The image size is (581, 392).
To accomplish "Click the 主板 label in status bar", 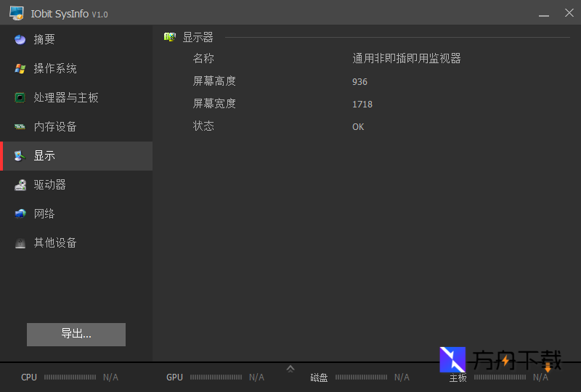I will click(458, 377).
